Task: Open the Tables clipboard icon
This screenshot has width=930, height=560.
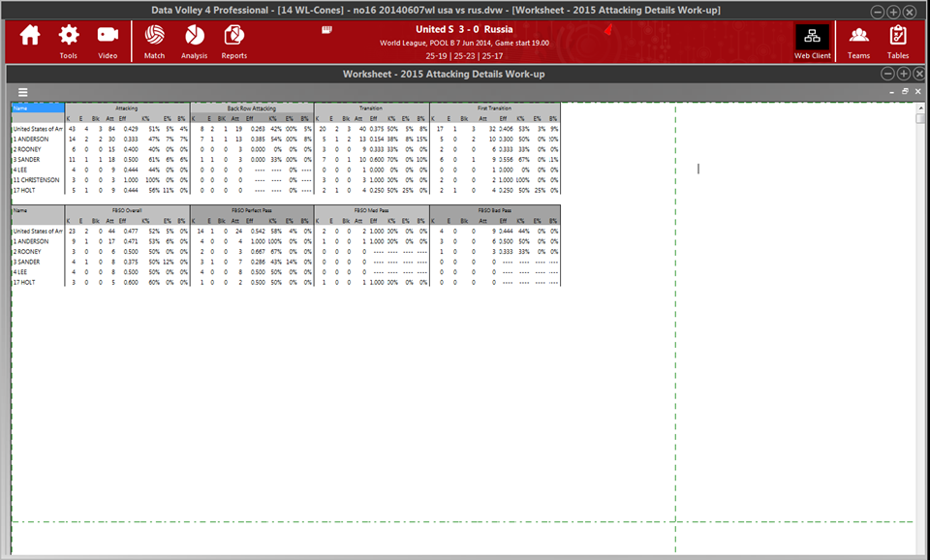Action: 898,41
